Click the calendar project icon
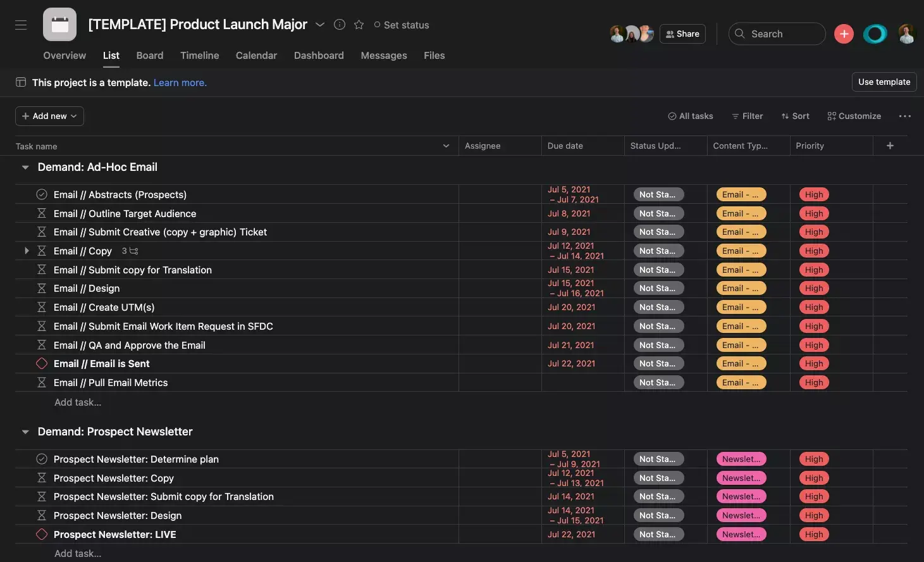Screen dimensions: 924x562 click(x=60, y=25)
